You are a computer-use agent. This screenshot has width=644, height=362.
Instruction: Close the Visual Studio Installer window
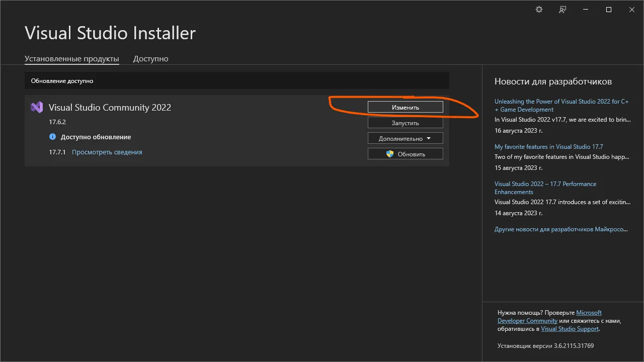[632, 10]
